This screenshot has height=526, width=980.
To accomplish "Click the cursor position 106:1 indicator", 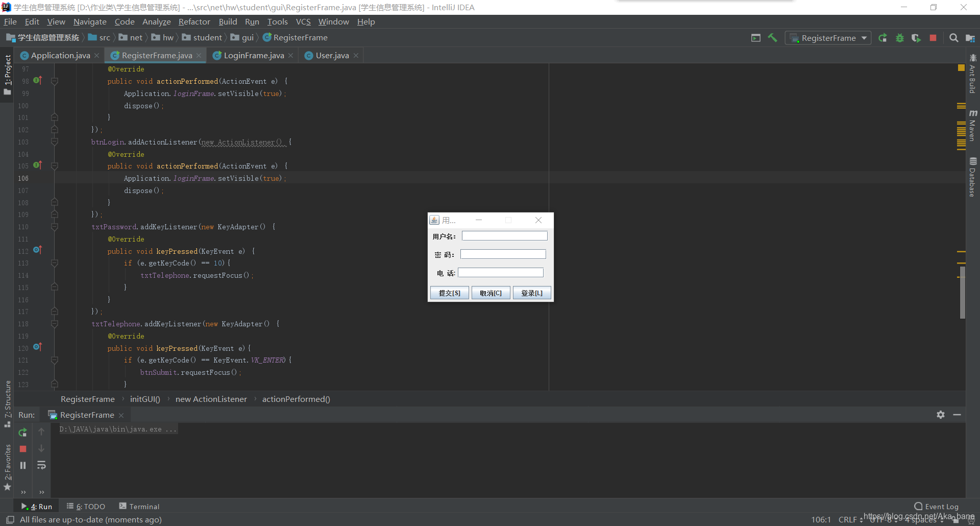I will pyautogui.click(x=821, y=520).
